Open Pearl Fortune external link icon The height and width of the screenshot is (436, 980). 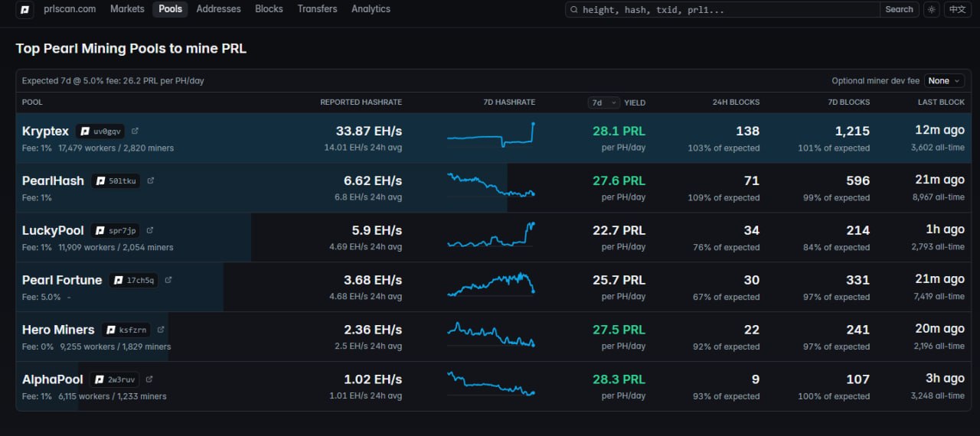168,280
